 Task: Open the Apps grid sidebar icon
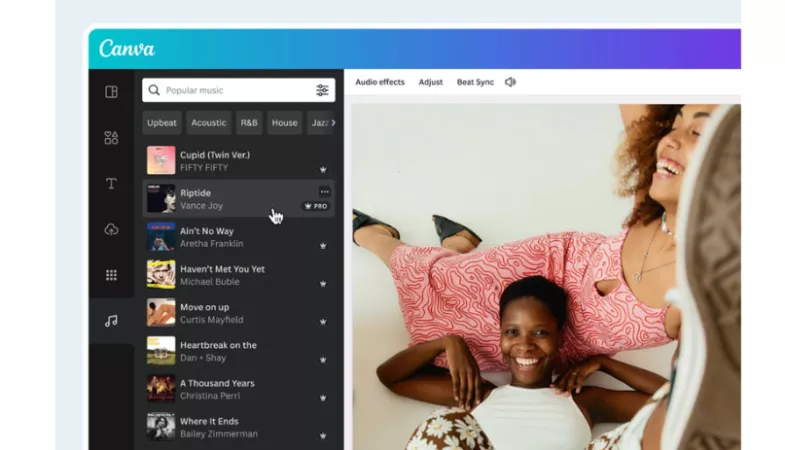tap(111, 275)
